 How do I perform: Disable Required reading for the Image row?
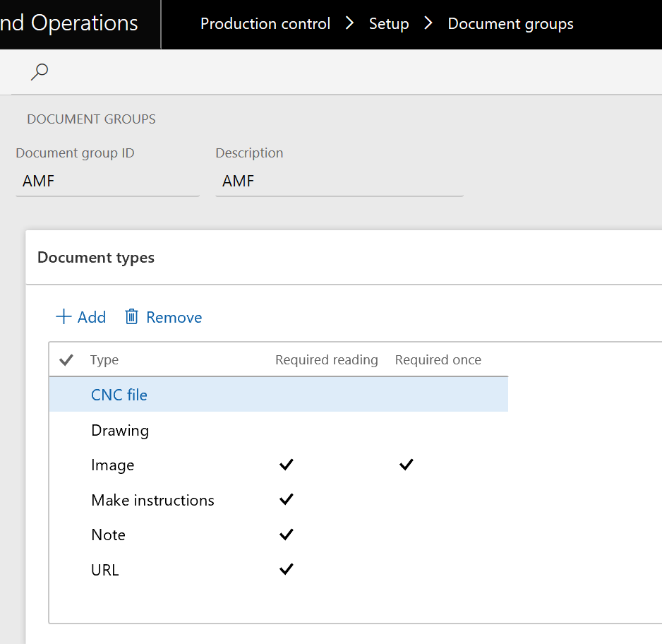[x=286, y=465]
